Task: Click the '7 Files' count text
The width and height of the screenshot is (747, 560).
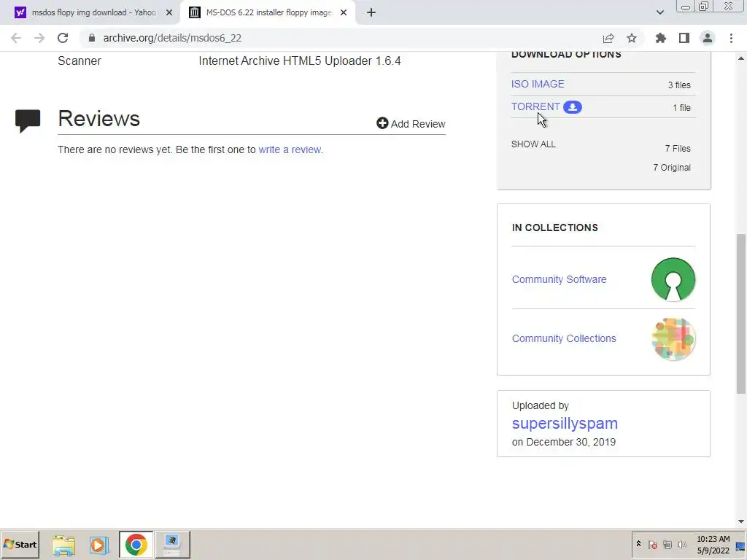Action: point(678,149)
